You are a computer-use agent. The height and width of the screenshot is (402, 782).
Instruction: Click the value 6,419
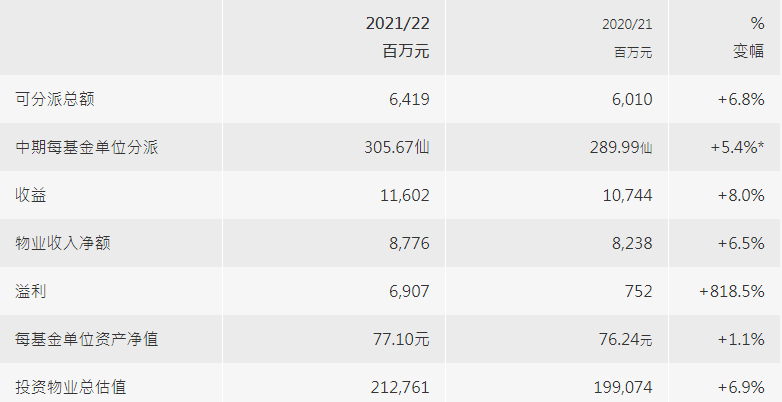408,99
